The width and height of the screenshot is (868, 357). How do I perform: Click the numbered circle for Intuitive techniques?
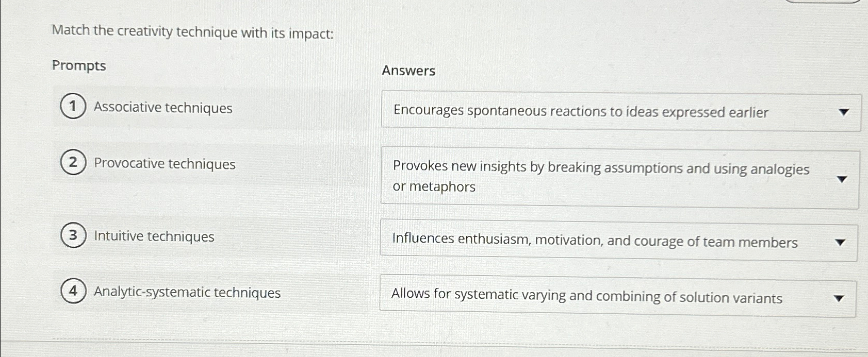[72, 236]
